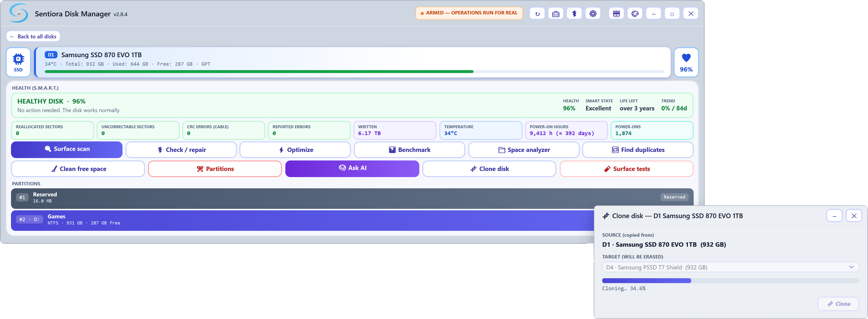Open Check / repair tool

tap(181, 150)
